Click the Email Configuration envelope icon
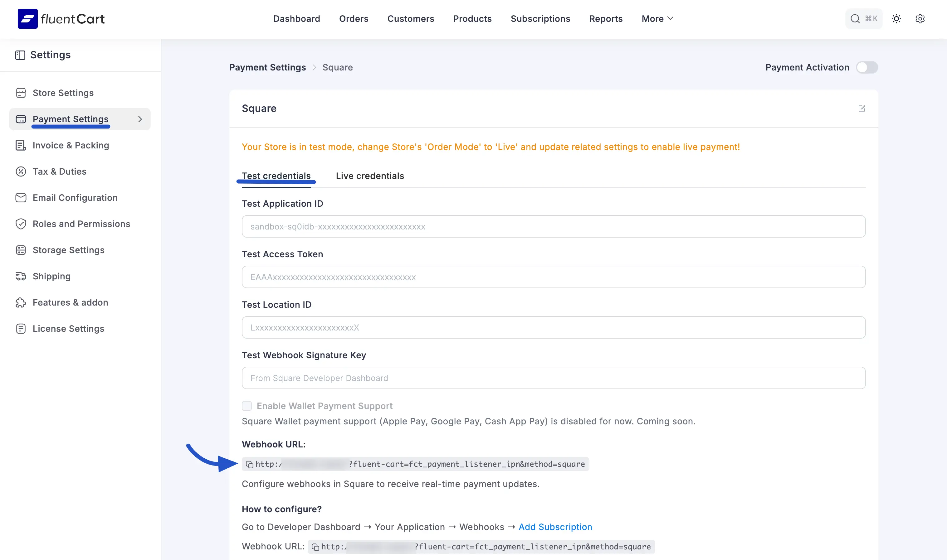Viewport: 947px width, 560px height. (21, 198)
